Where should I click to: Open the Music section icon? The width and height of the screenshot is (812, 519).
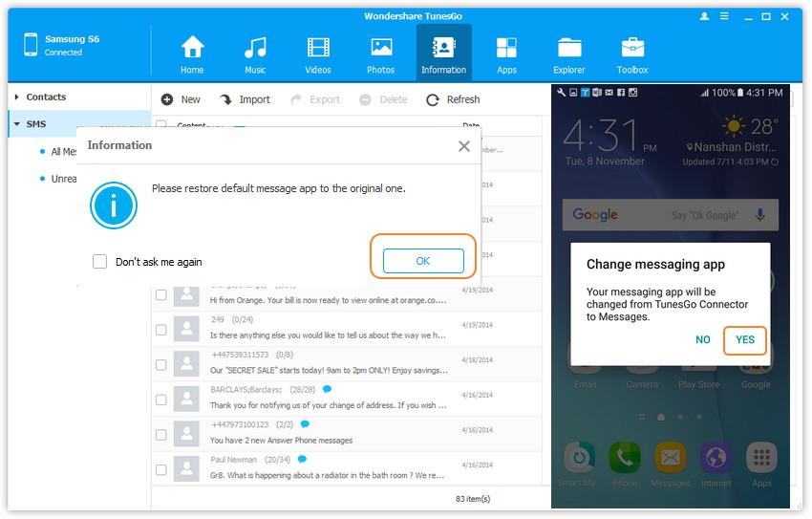click(255, 48)
